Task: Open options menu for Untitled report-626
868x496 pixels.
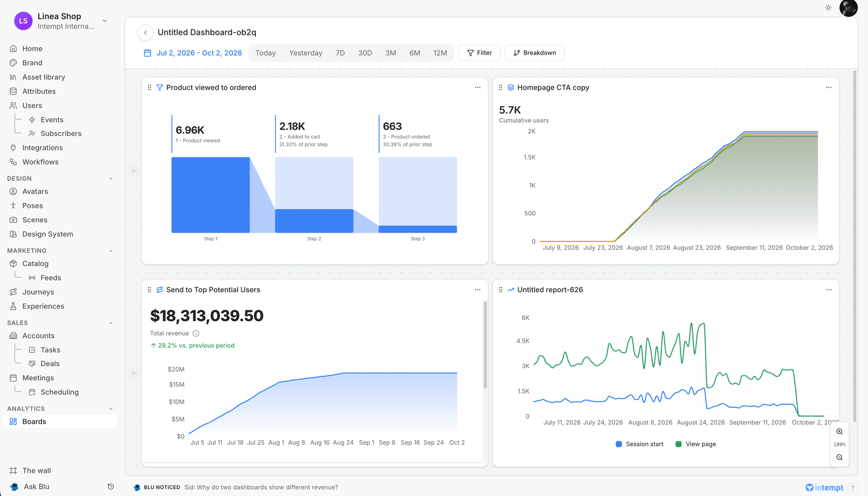Action: click(x=829, y=290)
